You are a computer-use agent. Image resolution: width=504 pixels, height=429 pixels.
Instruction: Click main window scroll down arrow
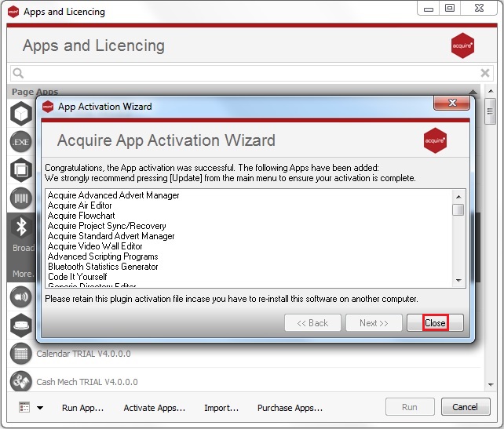click(491, 384)
